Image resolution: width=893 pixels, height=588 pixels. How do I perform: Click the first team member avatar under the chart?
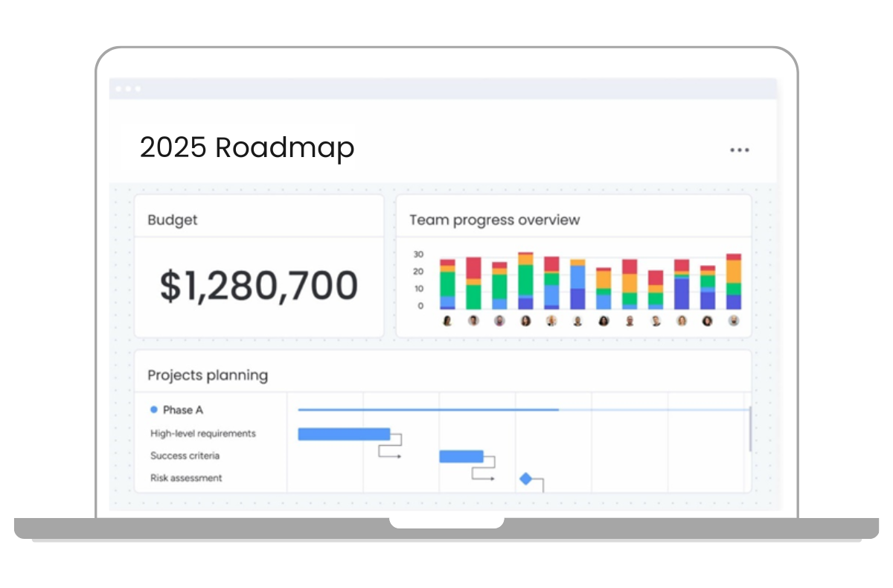pyautogui.click(x=447, y=321)
